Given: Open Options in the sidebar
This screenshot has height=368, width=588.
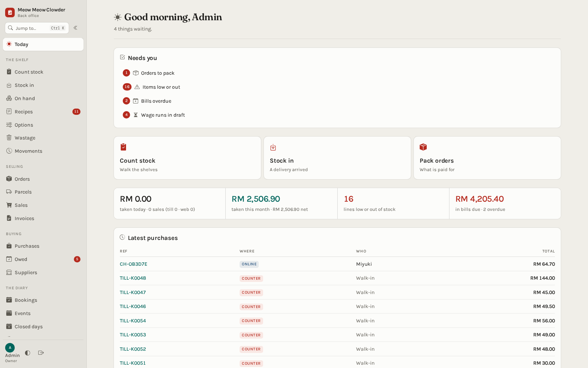Looking at the screenshot, I should coord(43,125).
